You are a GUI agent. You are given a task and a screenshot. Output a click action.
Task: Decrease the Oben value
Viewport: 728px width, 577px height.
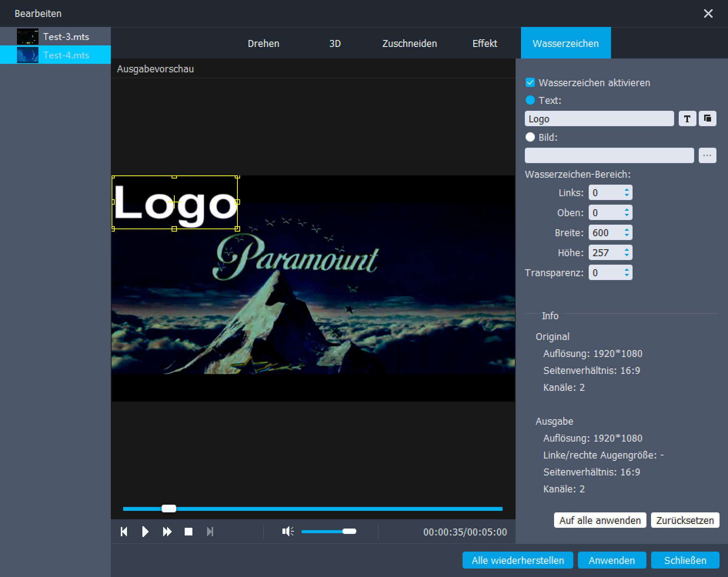(627, 215)
